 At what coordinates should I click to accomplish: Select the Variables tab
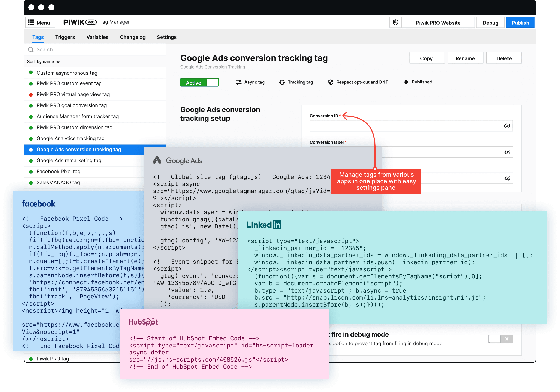click(97, 37)
